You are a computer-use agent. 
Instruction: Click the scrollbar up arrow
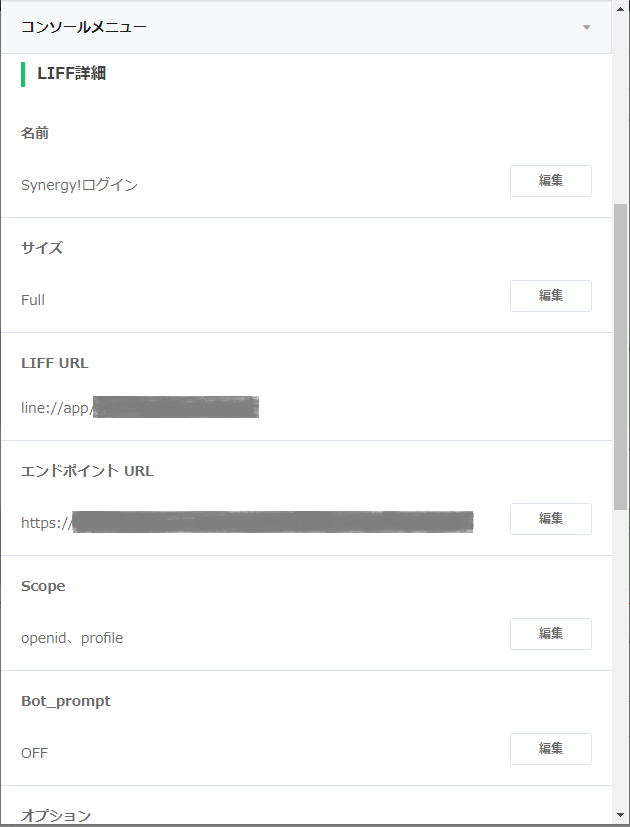(620, 8)
